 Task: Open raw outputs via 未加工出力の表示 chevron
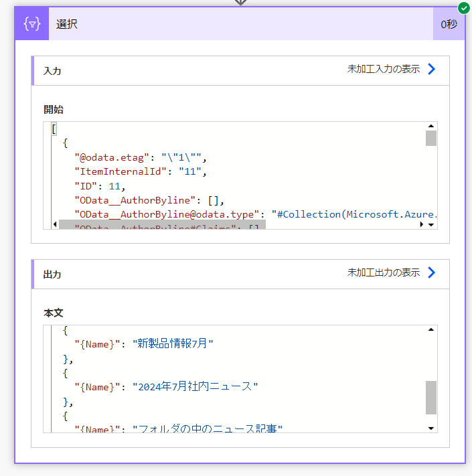[x=431, y=272]
